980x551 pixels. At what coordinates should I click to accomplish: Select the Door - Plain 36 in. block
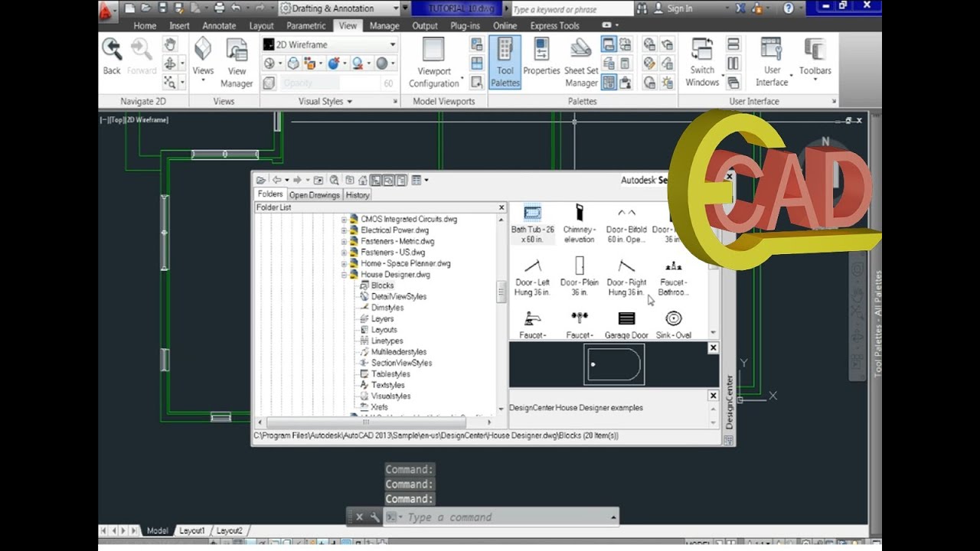pyautogui.click(x=580, y=277)
